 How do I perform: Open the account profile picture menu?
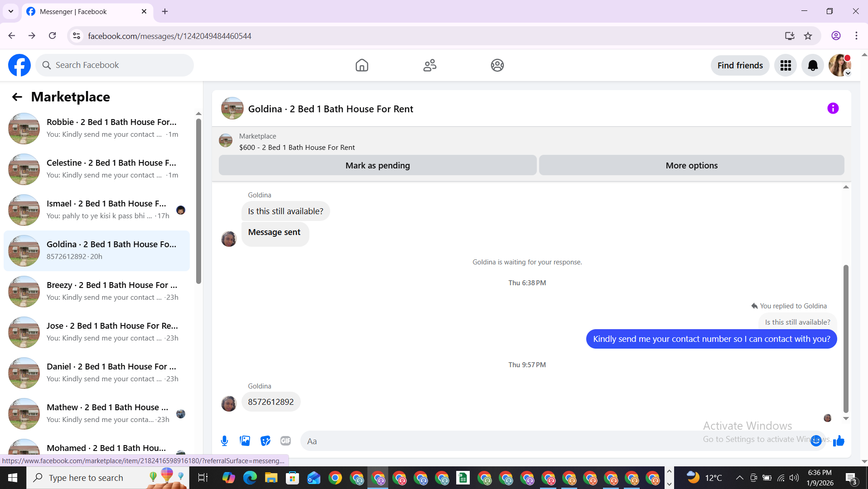coord(840,66)
